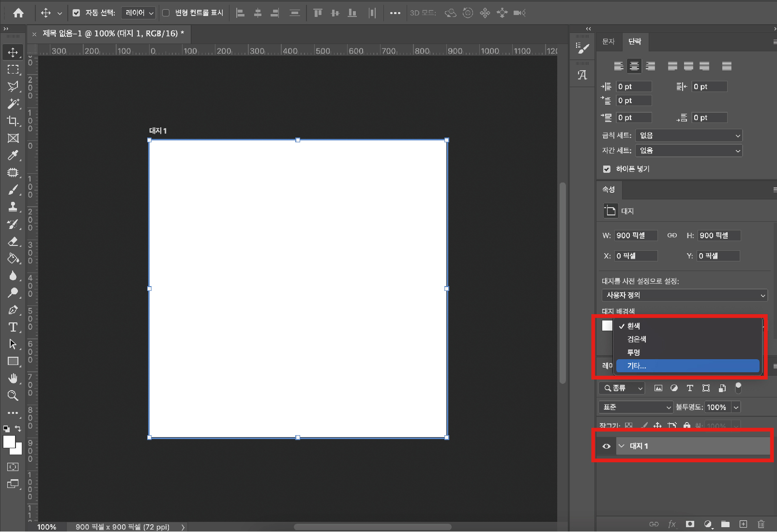
Task: Open the 금칙 세트 dropdown
Action: pyautogui.click(x=689, y=136)
